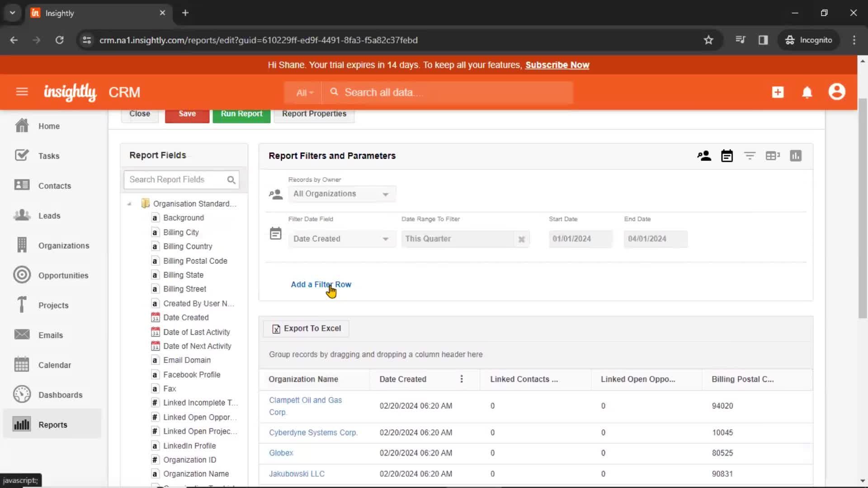The height and width of the screenshot is (488, 868).
Task: Sort by Organization Name column header
Action: coord(303,379)
